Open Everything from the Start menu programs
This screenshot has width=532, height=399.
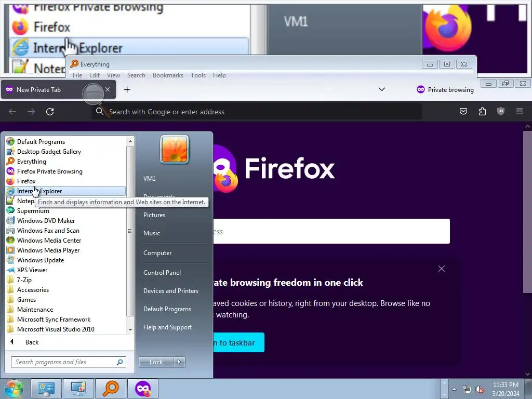32,161
